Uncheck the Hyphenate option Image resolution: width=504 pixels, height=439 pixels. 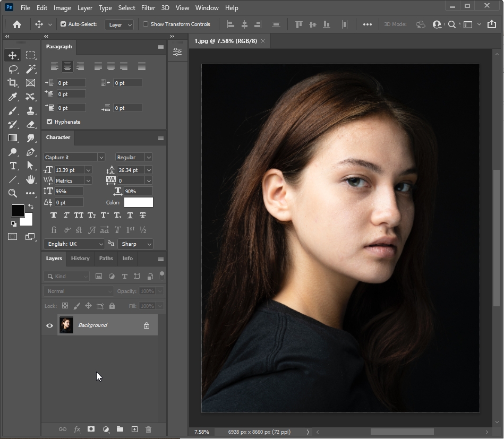[x=49, y=122]
